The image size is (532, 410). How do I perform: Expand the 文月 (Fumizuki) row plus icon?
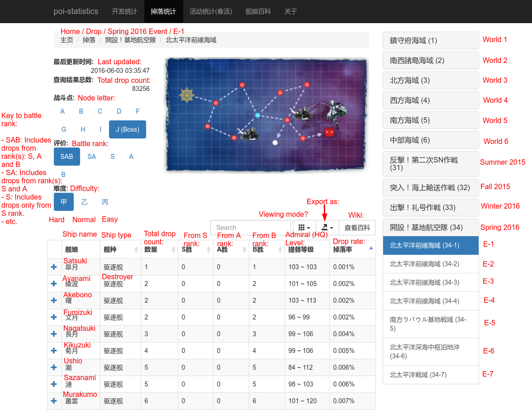coord(53,317)
